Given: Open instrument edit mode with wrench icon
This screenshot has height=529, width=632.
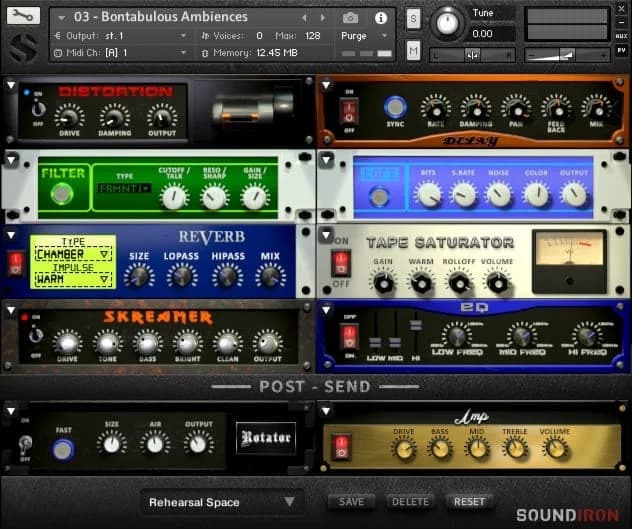Looking at the screenshot, I should (22, 16).
